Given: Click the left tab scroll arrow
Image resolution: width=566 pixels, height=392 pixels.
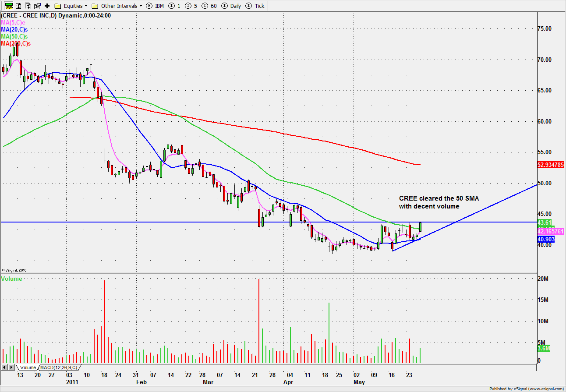Looking at the screenshot, I should 5,367.
